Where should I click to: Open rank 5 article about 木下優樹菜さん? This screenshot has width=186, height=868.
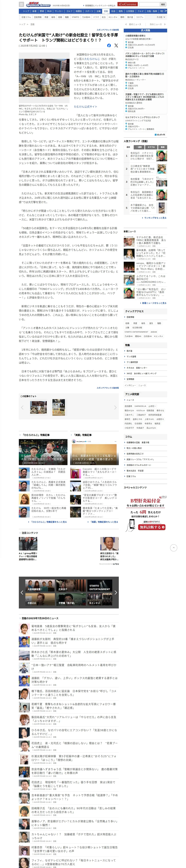tap(145, 208)
